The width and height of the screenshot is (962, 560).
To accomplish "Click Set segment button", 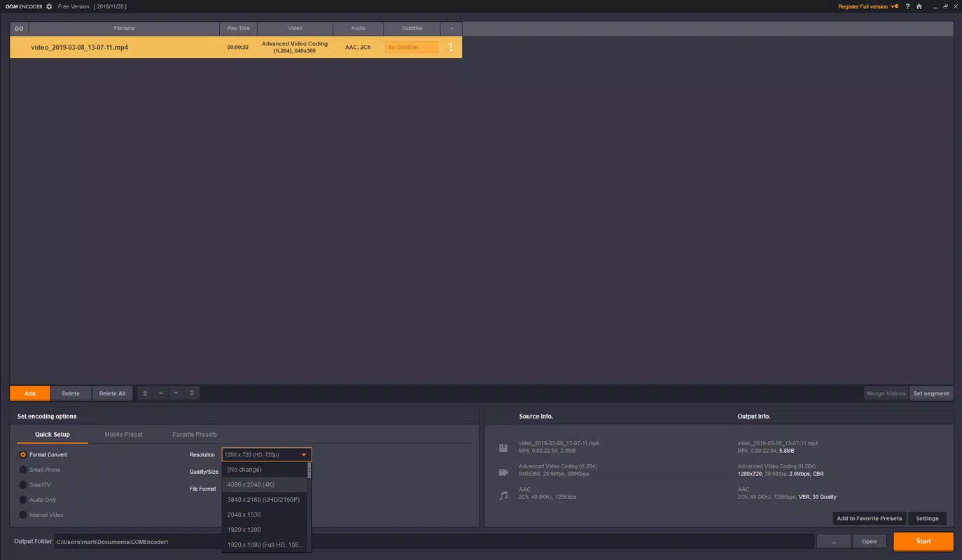I will tap(931, 393).
